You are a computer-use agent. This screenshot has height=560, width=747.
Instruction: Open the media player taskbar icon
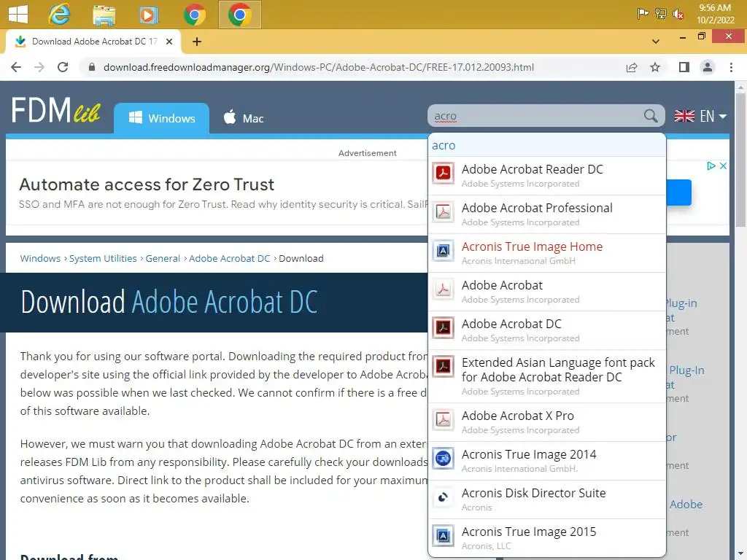(x=149, y=15)
